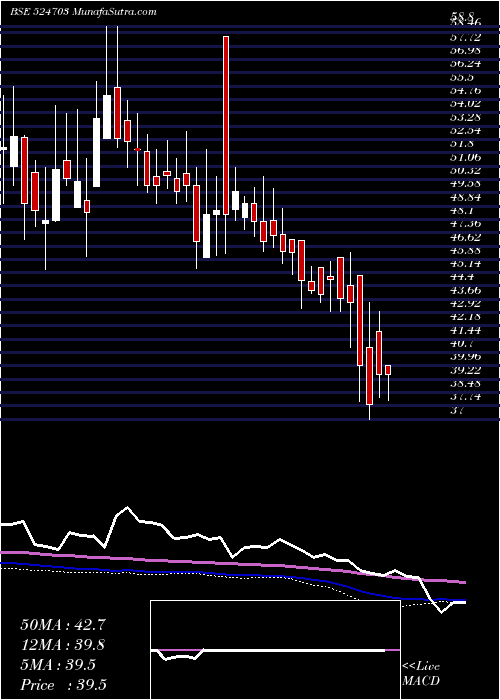500x700 pixels.
Task: Click the 43.66 price label
Action: click(x=465, y=290)
